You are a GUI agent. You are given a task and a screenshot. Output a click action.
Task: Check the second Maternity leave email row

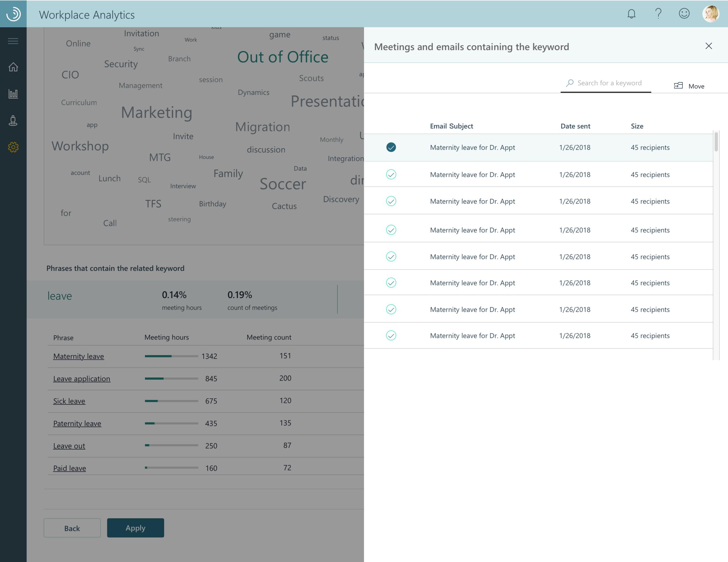coord(391,175)
